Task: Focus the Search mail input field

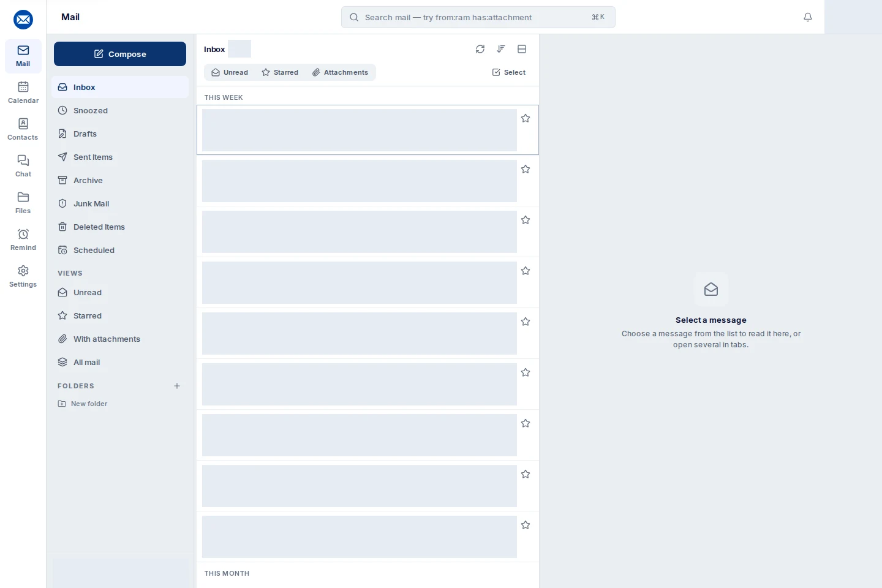Action: pyautogui.click(x=478, y=17)
